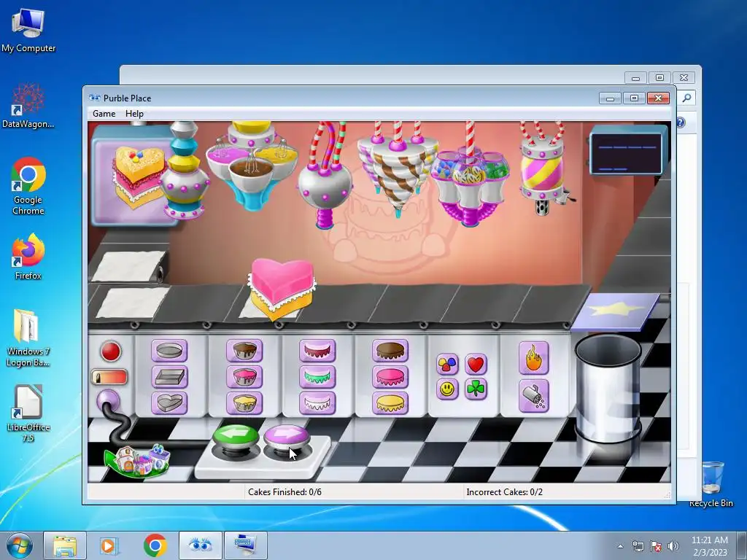This screenshot has width=747, height=560.
Task: Apply the pink icing top button
Action: 390,377
